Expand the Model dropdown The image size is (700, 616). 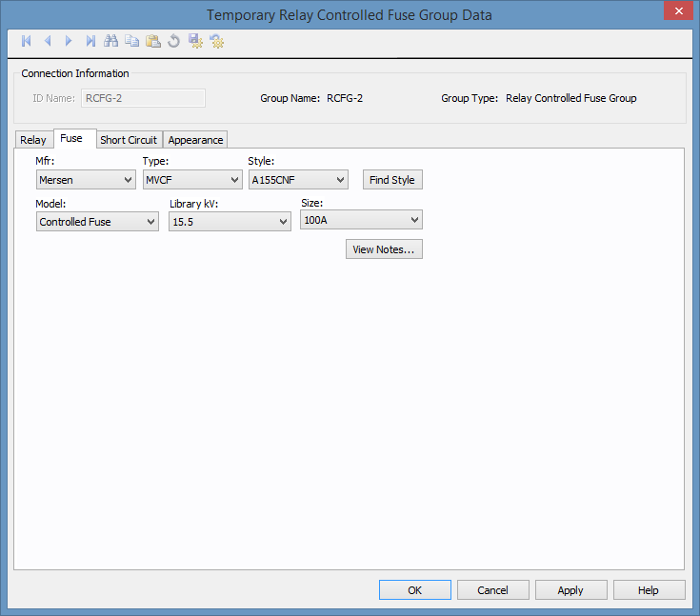(x=97, y=222)
